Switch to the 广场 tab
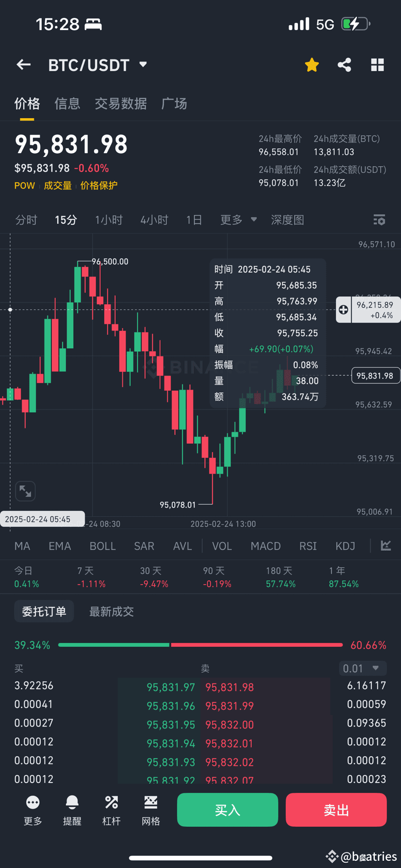The width and height of the screenshot is (401, 868). click(174, 103)
